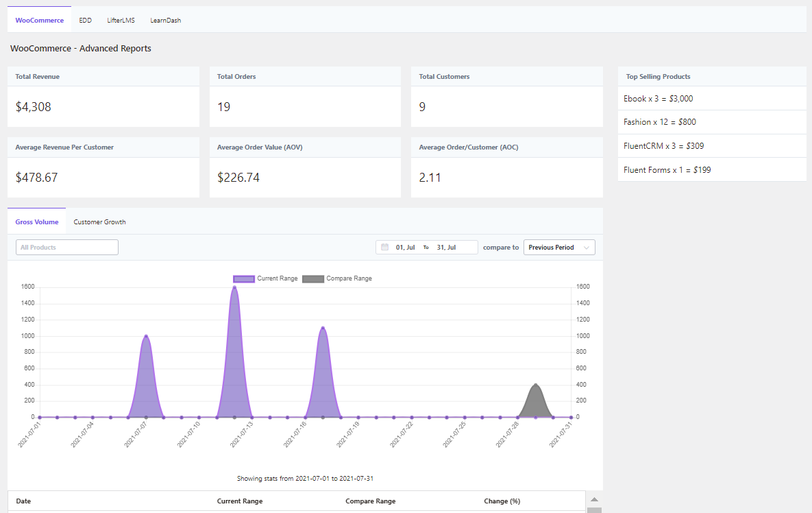Screen dimensions: 812x513
Task: Open the Previous Period comparison dropdown
Action: pyautogui.click(x=559, y=247)
